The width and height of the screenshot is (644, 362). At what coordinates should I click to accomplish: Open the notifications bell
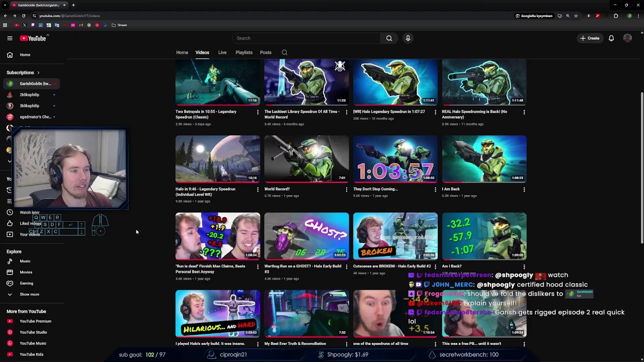click(611, 38)
